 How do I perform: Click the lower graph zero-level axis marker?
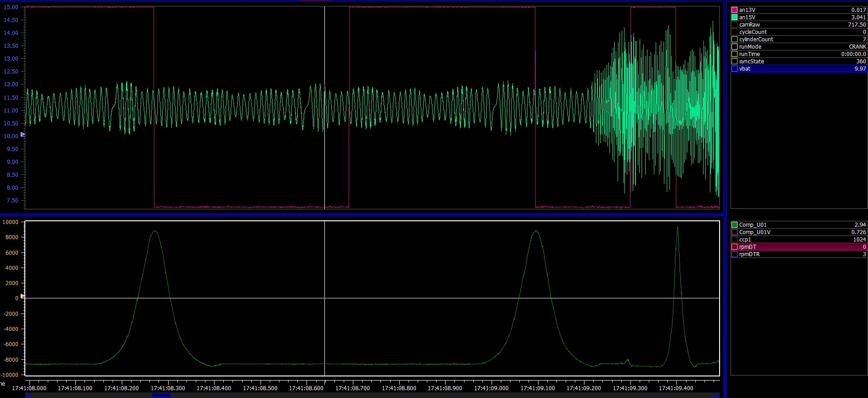[x=23, y=296]
